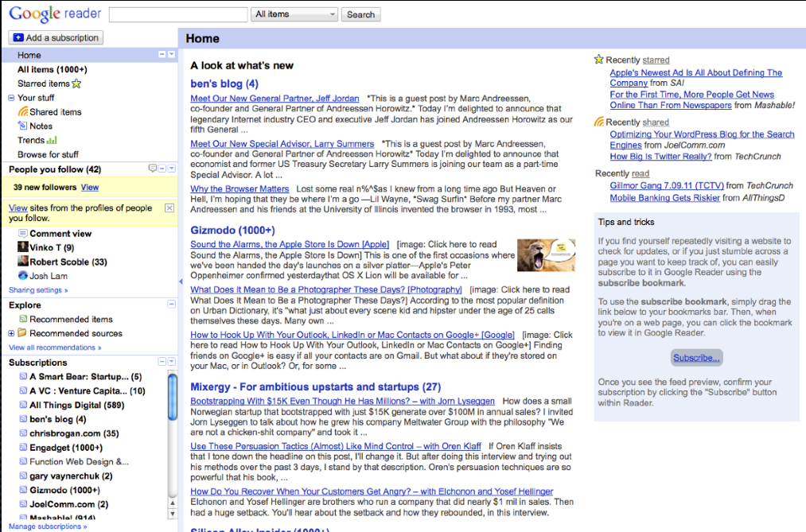This screenshot has height=532, width=806.
Task: Open 'Why the Browser Matters' article
Action: point(239,189)
